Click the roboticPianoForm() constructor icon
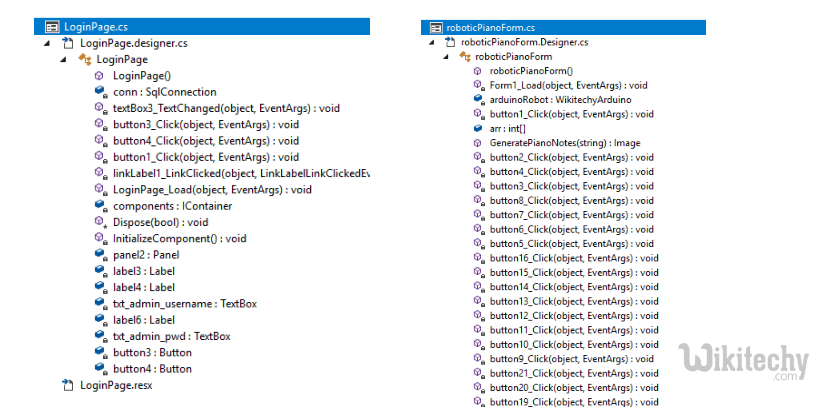This screenshot has height=418, width=825. tap(477, 71)
